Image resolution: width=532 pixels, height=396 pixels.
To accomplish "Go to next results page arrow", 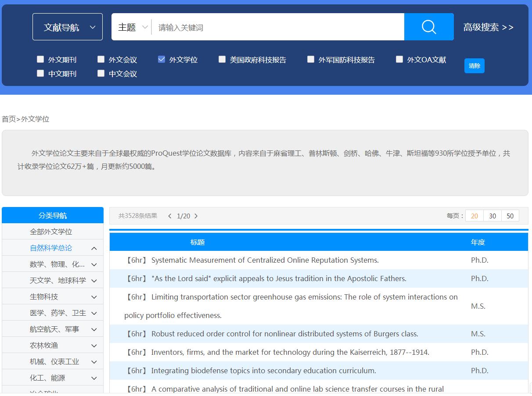I will [x=196, y=216].
